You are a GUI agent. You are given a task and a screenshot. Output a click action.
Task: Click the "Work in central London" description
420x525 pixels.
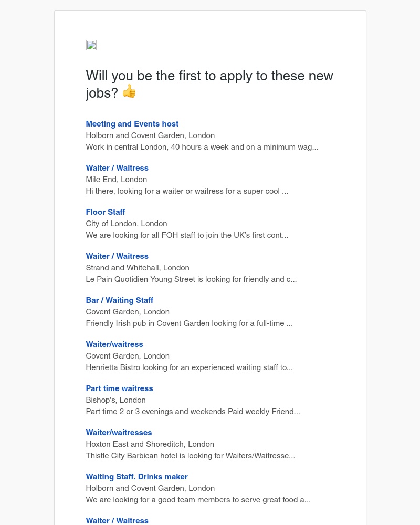pos(202,147)
